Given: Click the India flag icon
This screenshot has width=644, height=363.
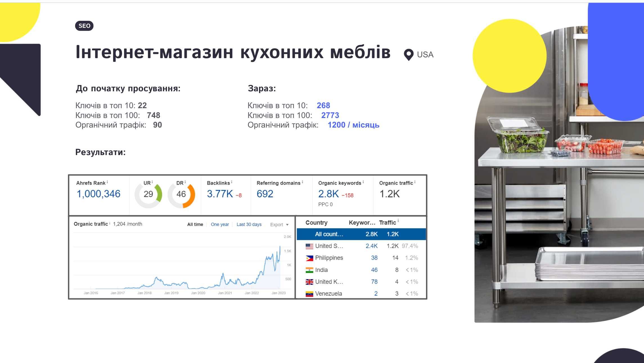Looking at the screenshot, I should click(309, 270).
